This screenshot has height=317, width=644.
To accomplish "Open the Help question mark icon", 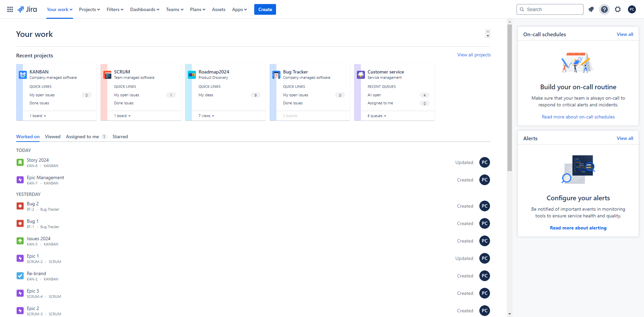I will tap(604, 9).
